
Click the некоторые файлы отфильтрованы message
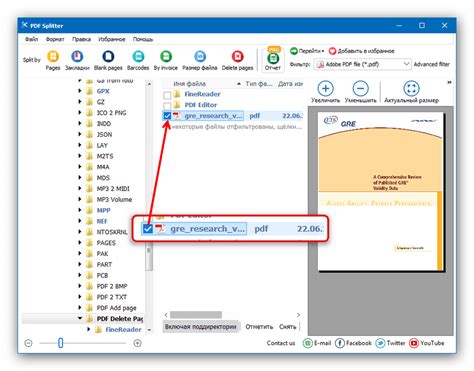[x=237, y=127]
